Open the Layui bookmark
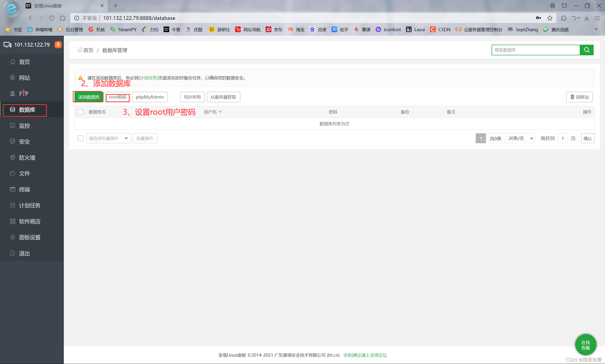 click(415, 30)
